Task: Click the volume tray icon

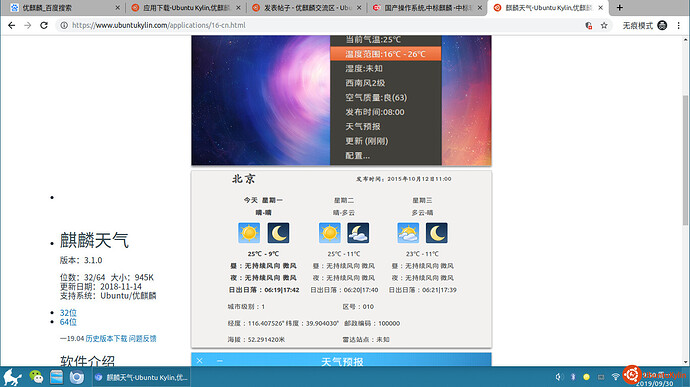Action: 559,377
